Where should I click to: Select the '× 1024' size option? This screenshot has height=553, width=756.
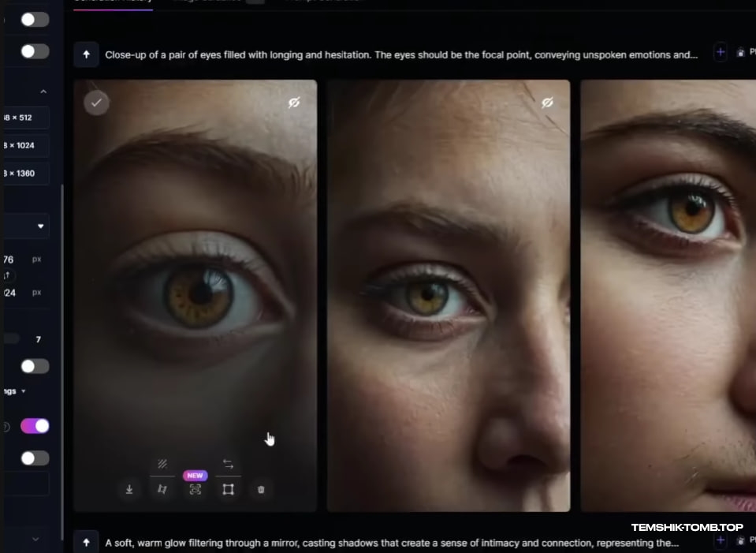pyautogui.click(x=25, y=145)
